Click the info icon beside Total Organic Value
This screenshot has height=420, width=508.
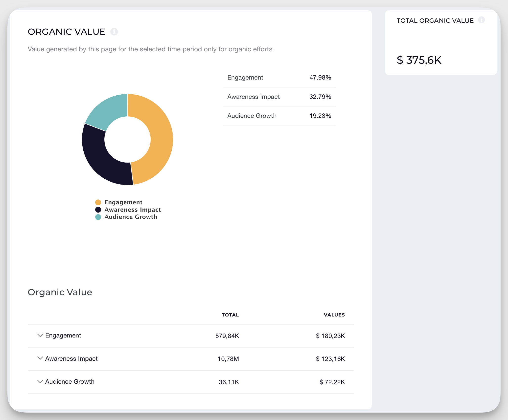point(481,20)
